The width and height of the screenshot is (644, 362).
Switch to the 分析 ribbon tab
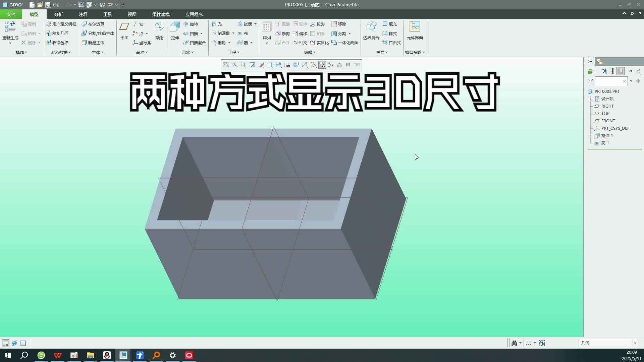coord(58,14)
